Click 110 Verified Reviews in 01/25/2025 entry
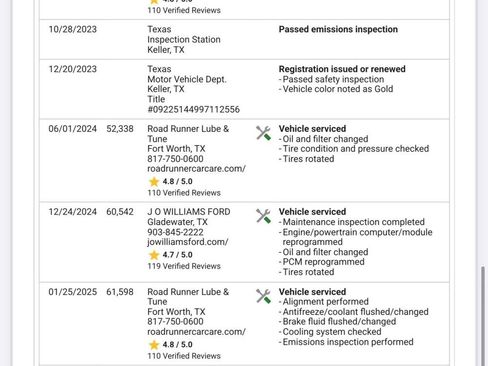Screen dimensions: 488x366 pos(184,356)
